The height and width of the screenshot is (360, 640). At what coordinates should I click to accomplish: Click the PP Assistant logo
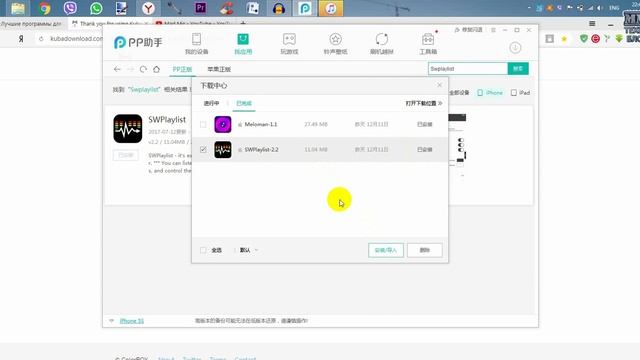138,42
